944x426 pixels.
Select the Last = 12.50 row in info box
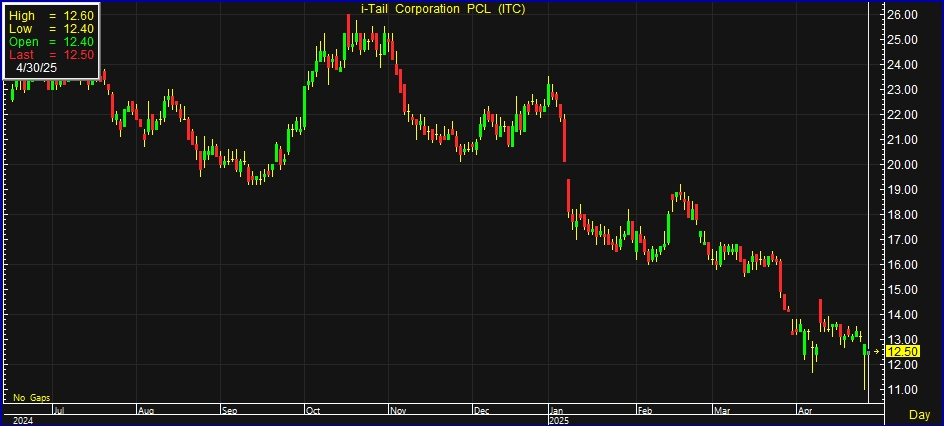pos(51,55)
